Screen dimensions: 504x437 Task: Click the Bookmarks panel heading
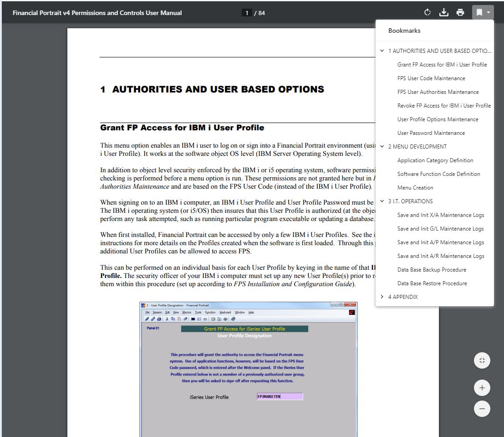404,31
